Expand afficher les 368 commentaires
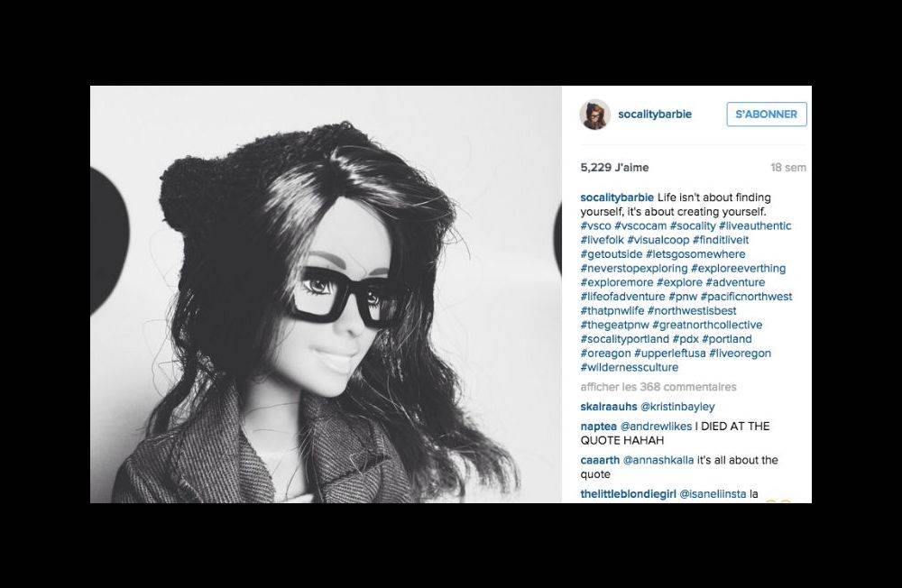The image size is (902, 588). click(658, 387)
